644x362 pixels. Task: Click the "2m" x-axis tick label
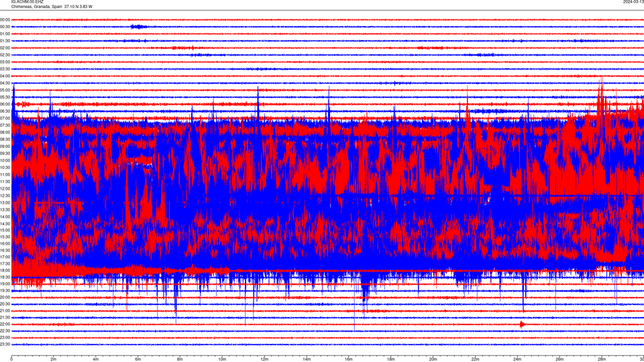point(54,359)
